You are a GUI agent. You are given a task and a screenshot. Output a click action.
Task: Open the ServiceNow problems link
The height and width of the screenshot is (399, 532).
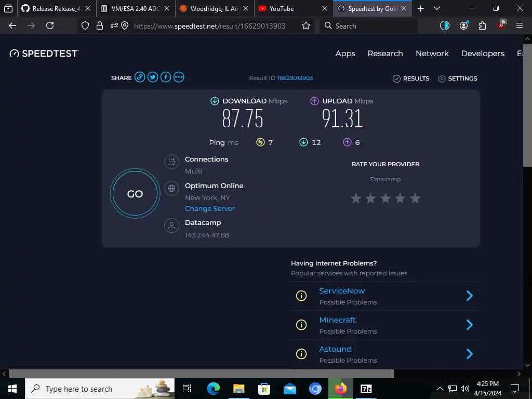pos(342,291)
